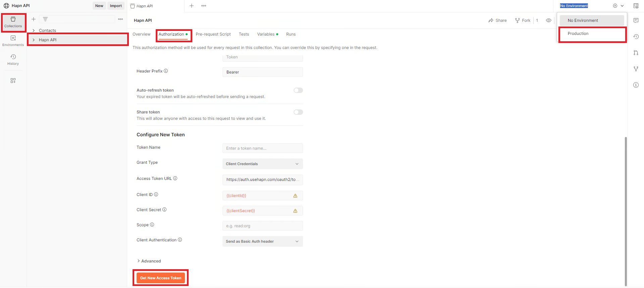This screenshot has width=644, height=288.
Task: Switch to the Variables tab
Action: click(x=267, y=34)
